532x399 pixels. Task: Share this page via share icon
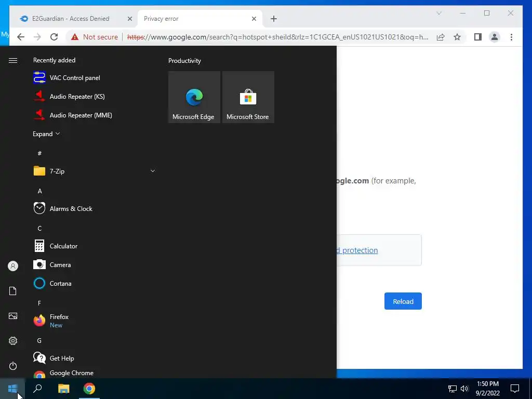[441, 37]
